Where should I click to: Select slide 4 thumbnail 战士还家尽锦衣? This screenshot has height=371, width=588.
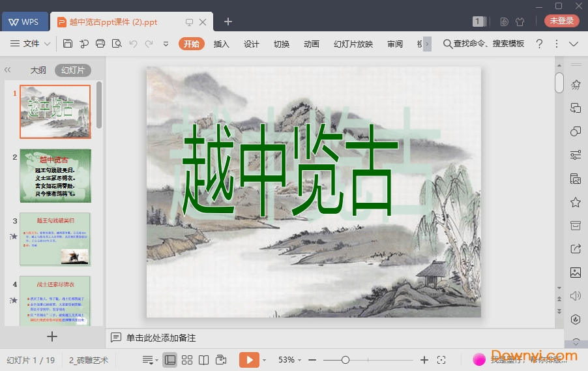pos(55,301)
